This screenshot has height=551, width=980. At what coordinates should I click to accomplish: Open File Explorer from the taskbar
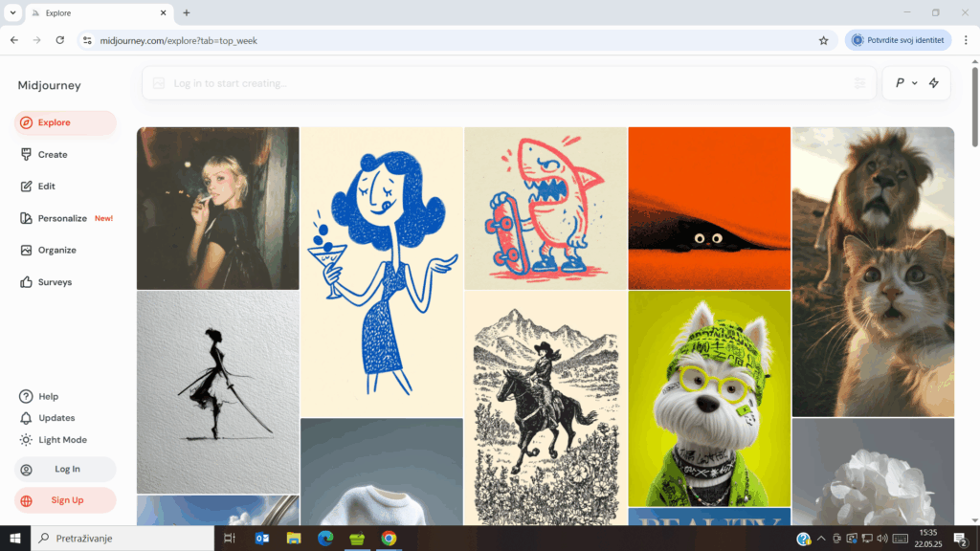pyautogui.click(x=294, y=538)
